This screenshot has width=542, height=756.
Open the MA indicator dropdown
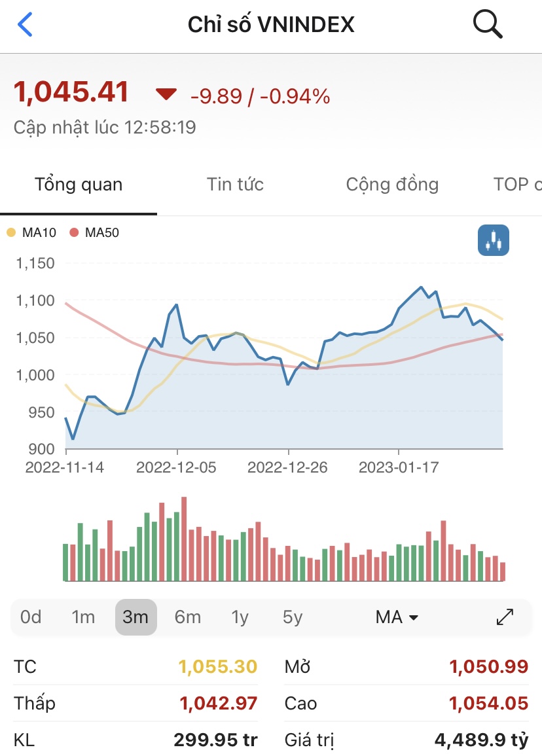click(x=397, y=617)
